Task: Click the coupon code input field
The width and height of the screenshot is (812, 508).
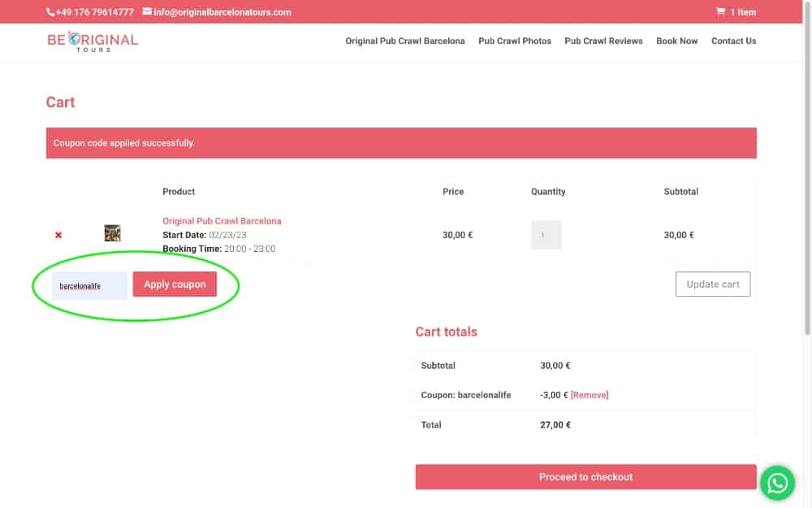Action: [89, 285]
